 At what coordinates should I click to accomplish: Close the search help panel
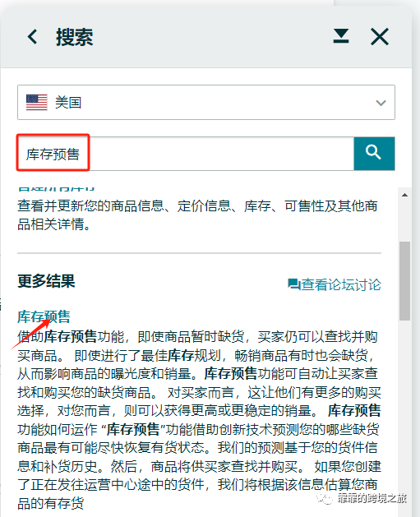click(380, 36)
